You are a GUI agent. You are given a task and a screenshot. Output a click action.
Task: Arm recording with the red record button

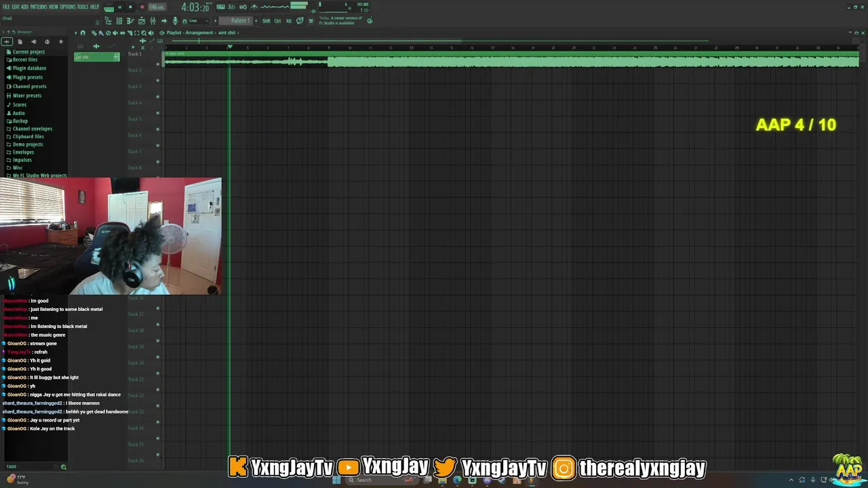click(x=142, y=7)
